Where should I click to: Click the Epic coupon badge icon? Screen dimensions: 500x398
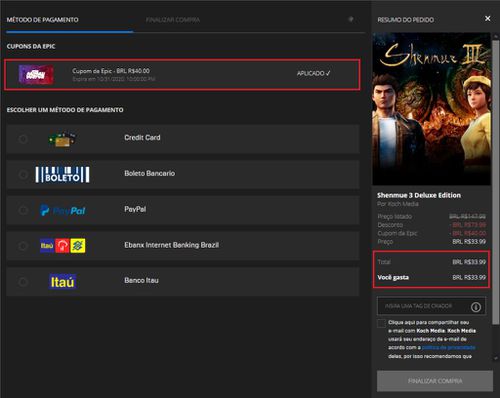click(x=36, y=74)
